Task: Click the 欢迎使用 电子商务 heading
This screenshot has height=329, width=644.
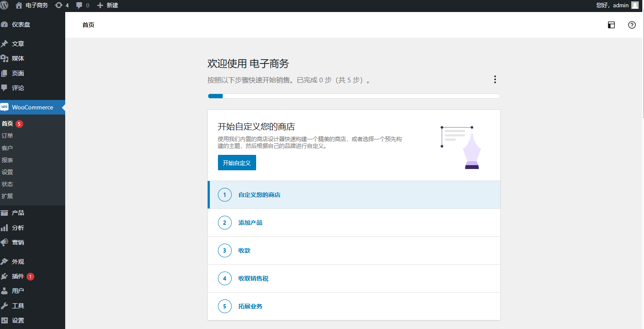Action: click(248, 64)
